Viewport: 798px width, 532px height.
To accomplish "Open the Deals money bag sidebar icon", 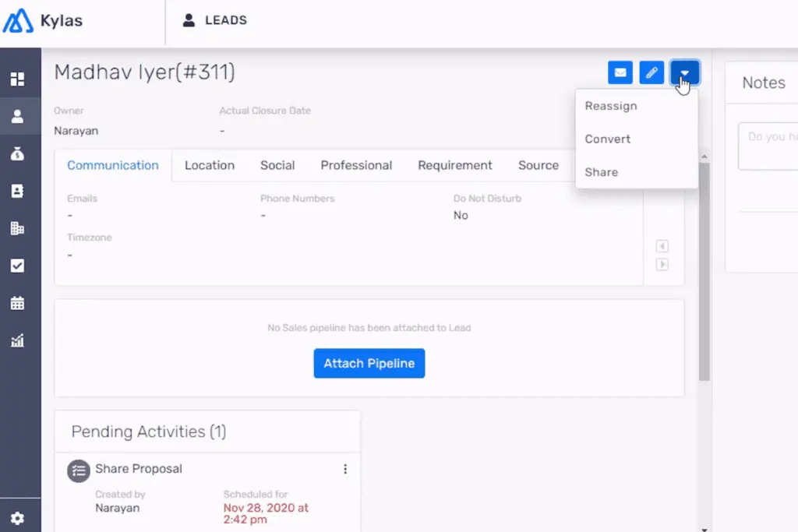I will coord(17,153).
